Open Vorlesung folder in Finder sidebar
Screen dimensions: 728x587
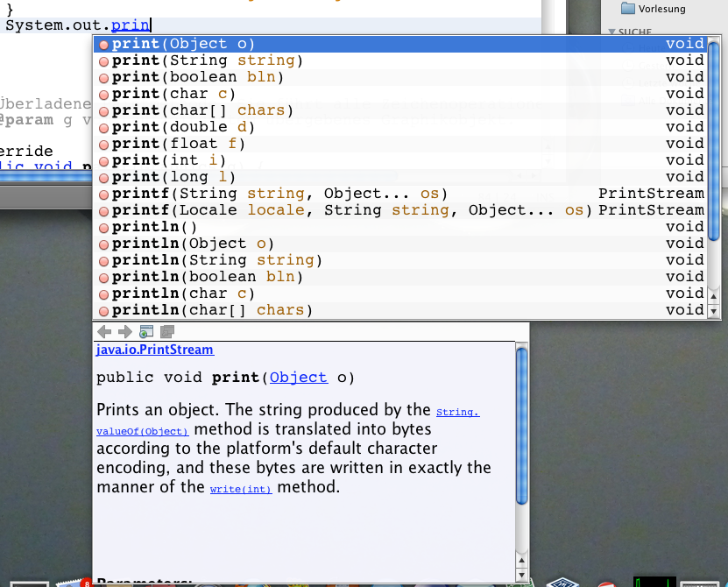click(x=654, y=9)
